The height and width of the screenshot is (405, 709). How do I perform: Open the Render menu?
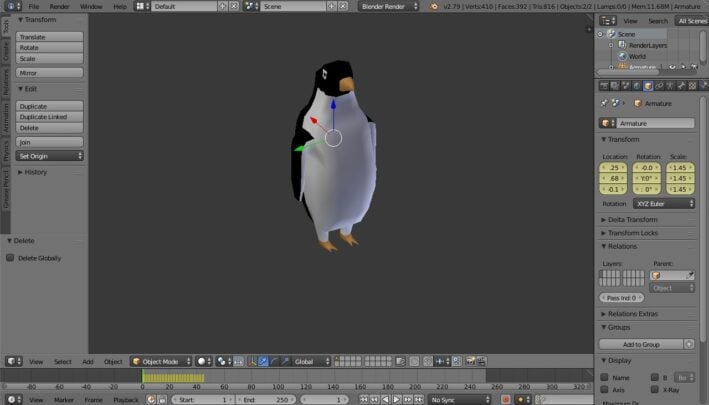tap(60, 6)
